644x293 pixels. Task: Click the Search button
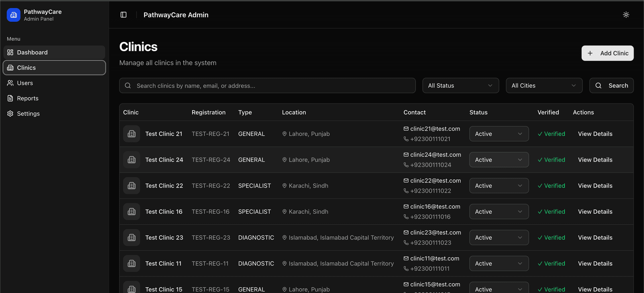[611, 86]
